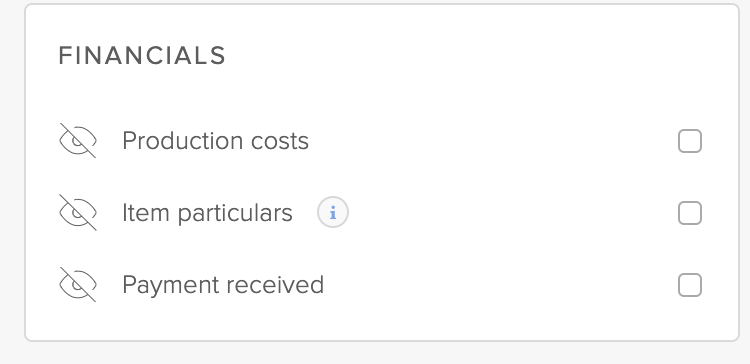Show Payment received via crossed-eye icon
The height and width of the screenshot is (364, 750).
pyautogui.click(x=77, y=285)
